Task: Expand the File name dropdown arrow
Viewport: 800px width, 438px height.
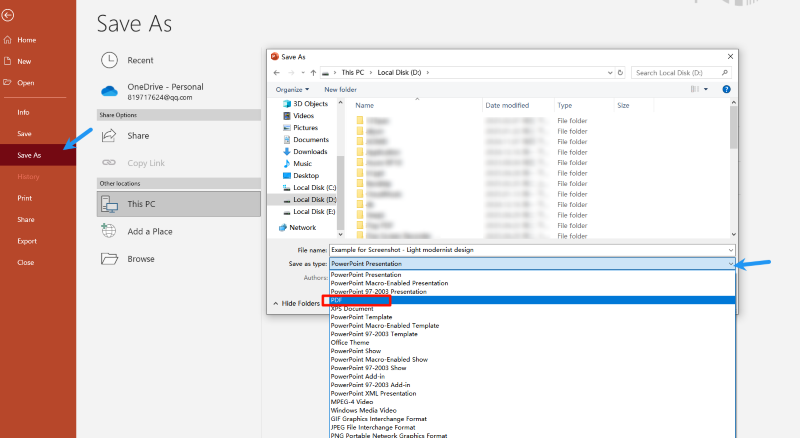Action: pos(731,250)
